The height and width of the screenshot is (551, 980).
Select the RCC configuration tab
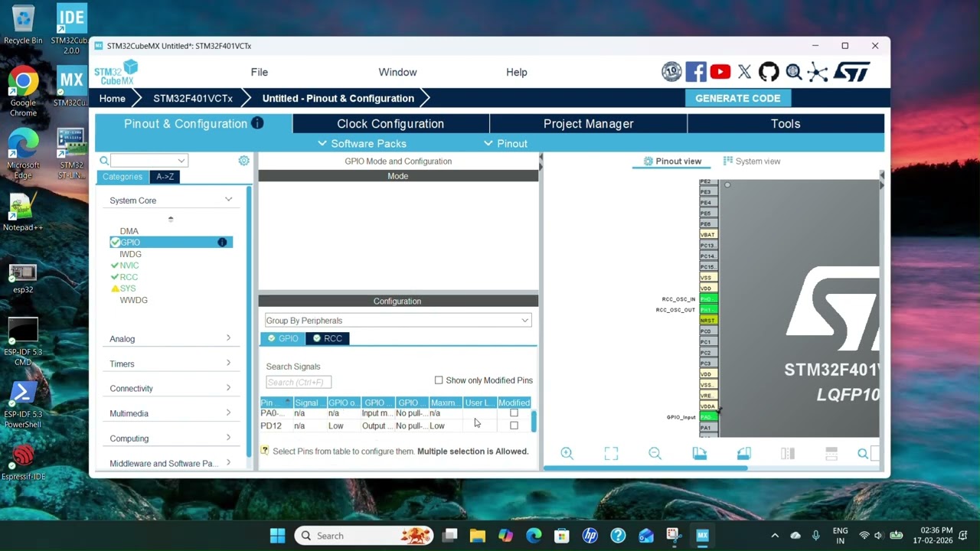point(328,338)
